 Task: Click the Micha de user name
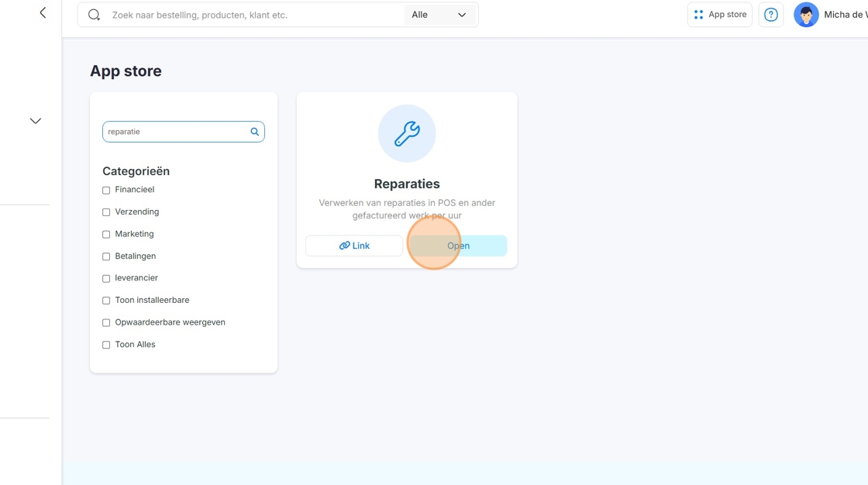846,15
